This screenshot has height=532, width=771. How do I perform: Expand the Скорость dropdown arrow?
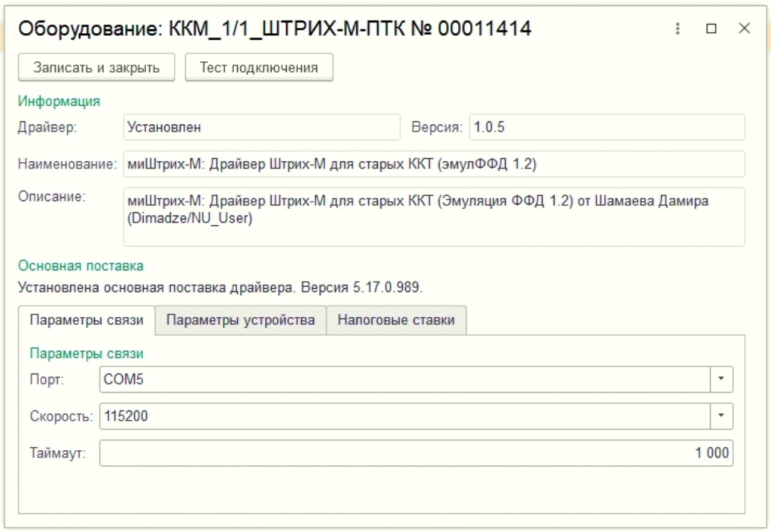pyautogui.click(x=722, y=415)
